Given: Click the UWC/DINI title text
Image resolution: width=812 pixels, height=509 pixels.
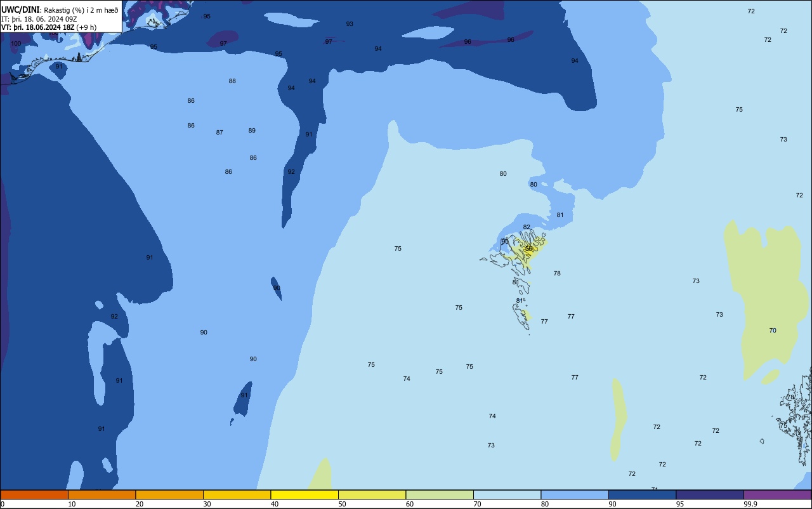Looking at the screenshot, I should tap(21, 10).
